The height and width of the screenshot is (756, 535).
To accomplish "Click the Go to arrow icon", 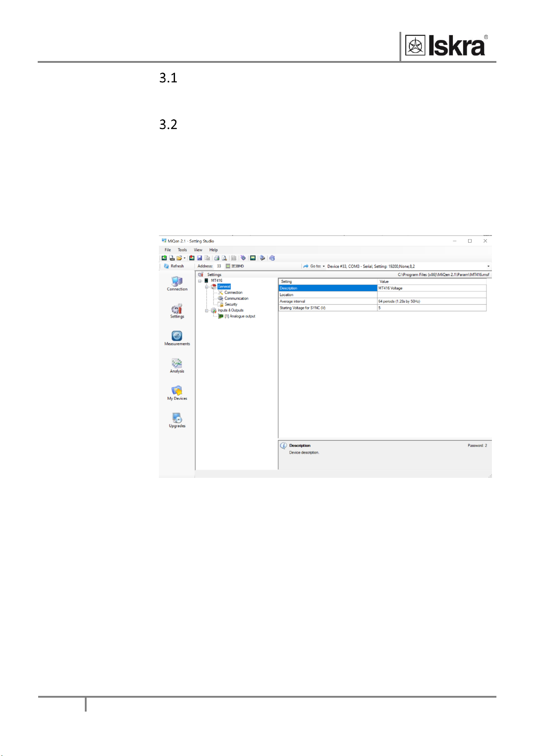I will click(306, 266).
